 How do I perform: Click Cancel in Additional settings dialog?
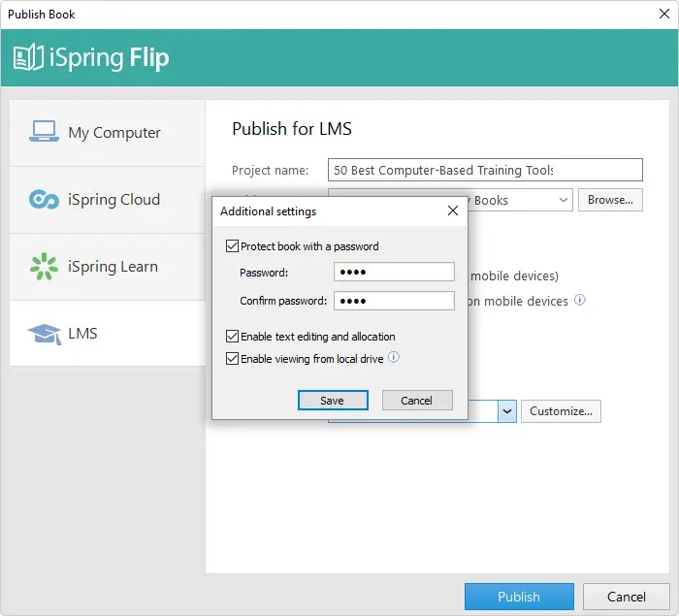(417, 401)
